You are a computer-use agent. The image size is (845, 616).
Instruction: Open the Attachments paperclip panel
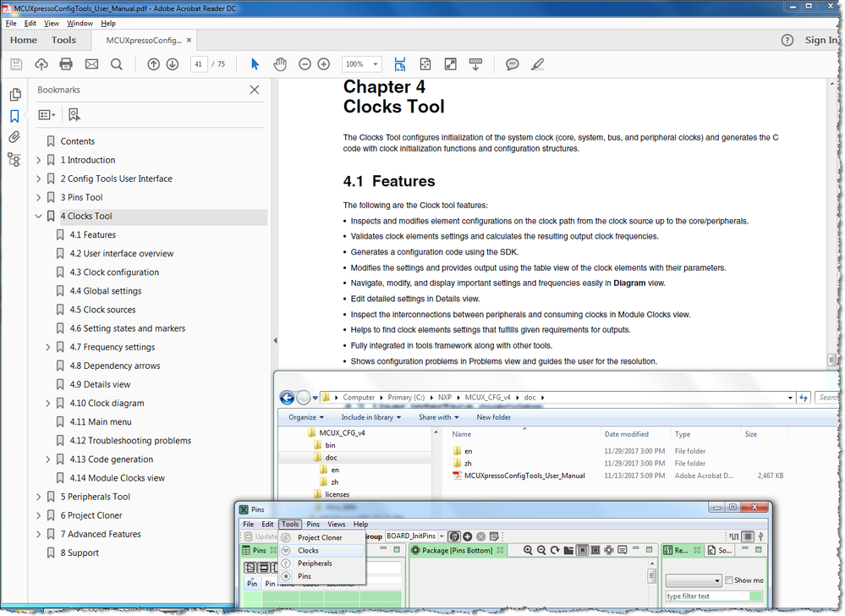tap(14, 137)
